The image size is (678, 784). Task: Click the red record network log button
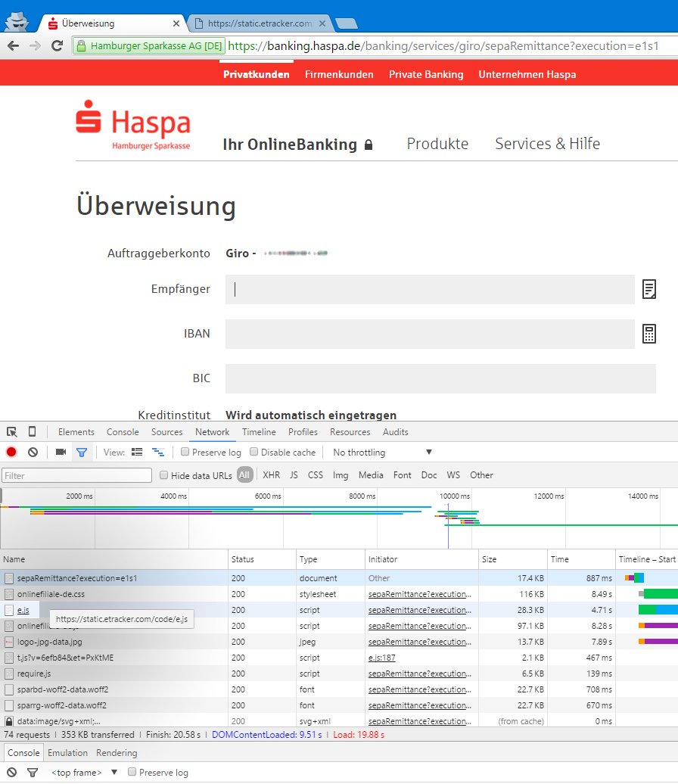pyautogui.click(x=11, y=452)
